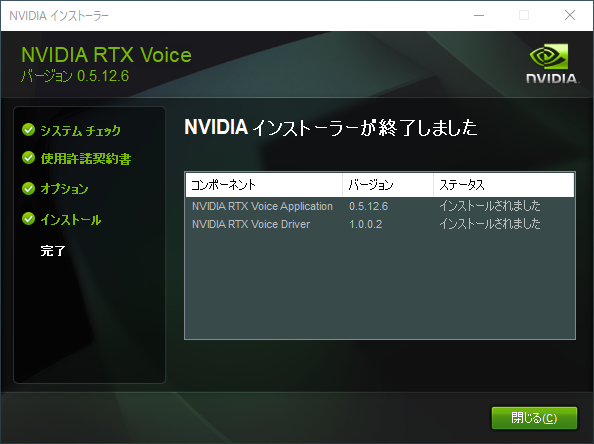This screenshot has height=444, width=594.
Task: Click the green checkmark beside システム チェック
Action: point(28,130)
